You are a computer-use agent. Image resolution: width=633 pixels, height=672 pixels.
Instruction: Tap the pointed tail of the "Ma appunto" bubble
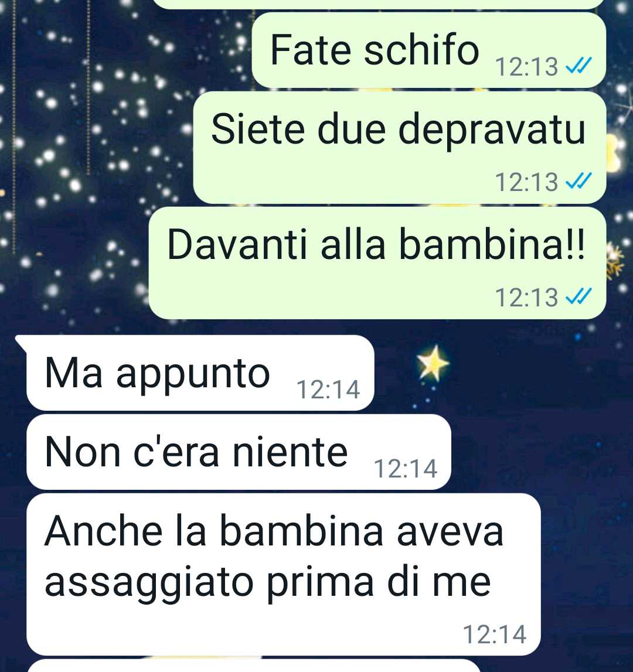pyautogui.click(x=22, y=342)
